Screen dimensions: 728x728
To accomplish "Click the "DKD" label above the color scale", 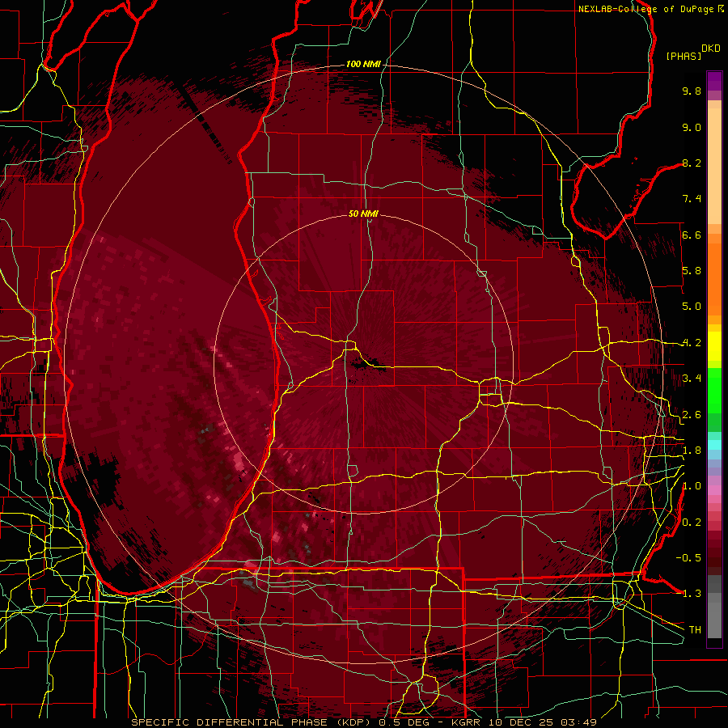I will coord(711,49).
